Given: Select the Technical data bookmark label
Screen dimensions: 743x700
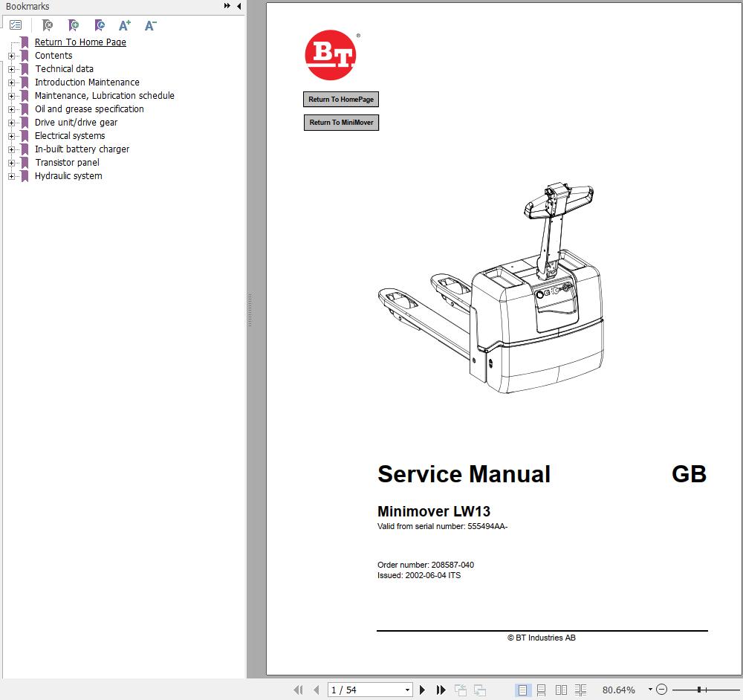Looking at the screenshot, I should point(65,68).
